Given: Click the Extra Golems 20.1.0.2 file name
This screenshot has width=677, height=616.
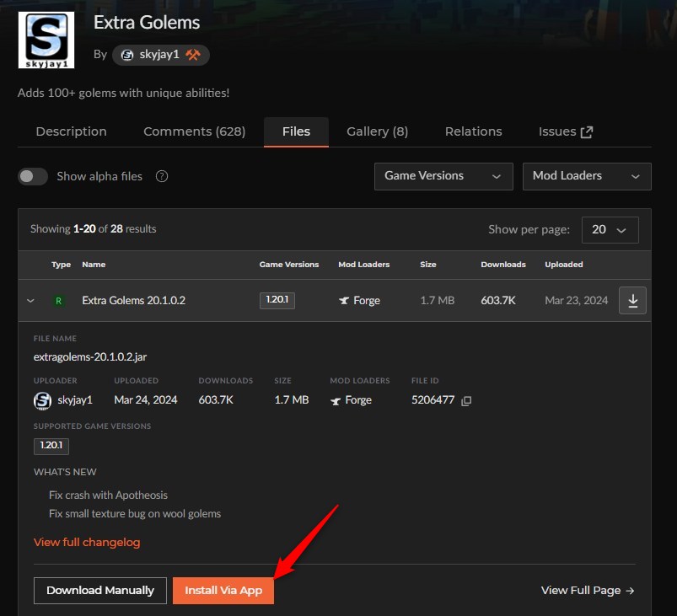Looking at the screenshot, I should click(134, 301).
